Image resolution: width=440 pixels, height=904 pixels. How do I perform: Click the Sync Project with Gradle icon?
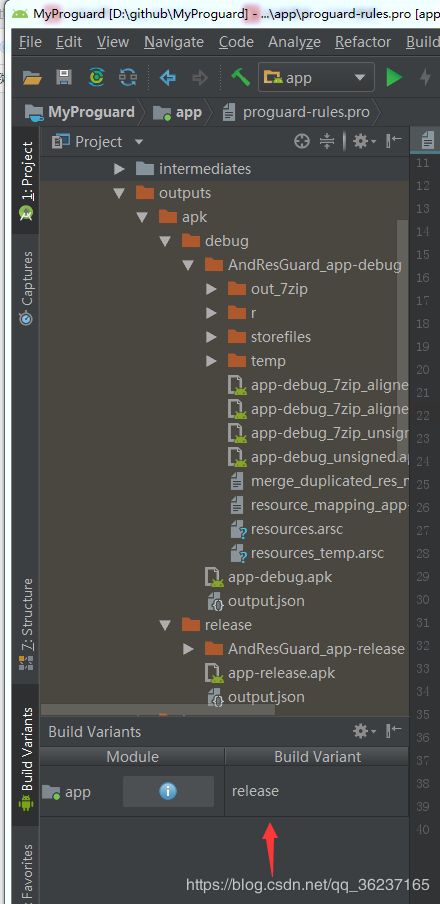96,77
